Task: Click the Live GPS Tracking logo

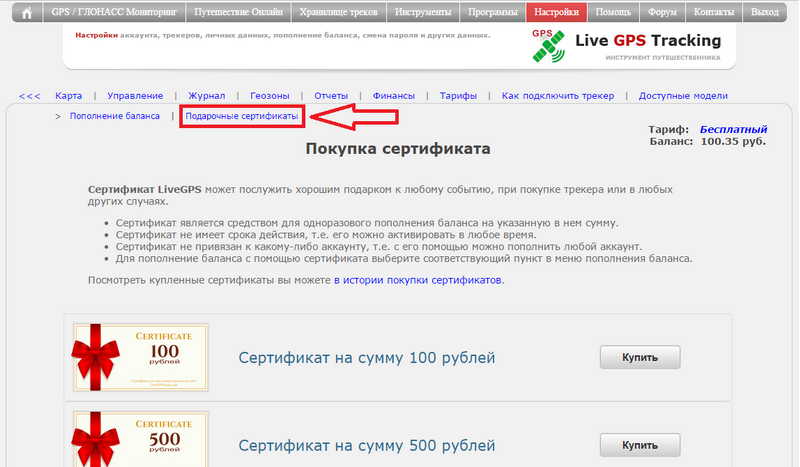Action: [628, 46]
